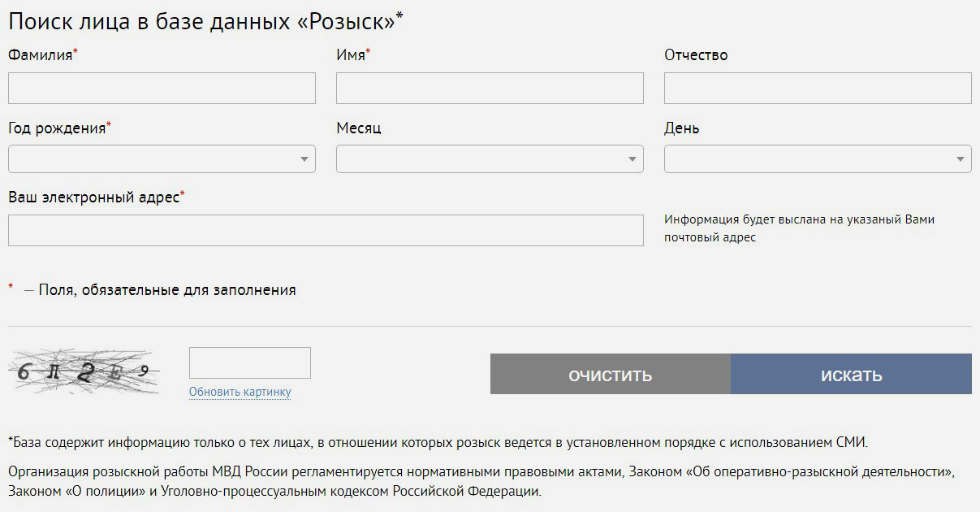Click the Месяц label text
The height and width of the screenshot is (512, 980).
[358, 128]
